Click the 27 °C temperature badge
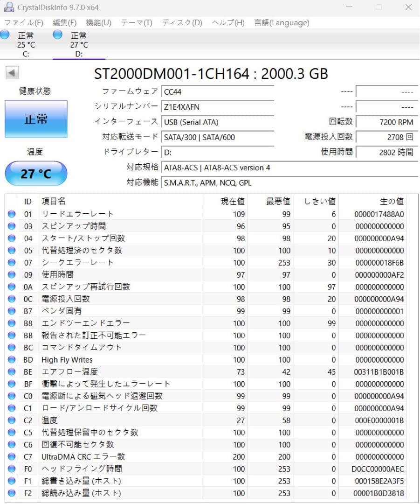The height and width of the screenshot is (504, 420). tap(35, 173)
